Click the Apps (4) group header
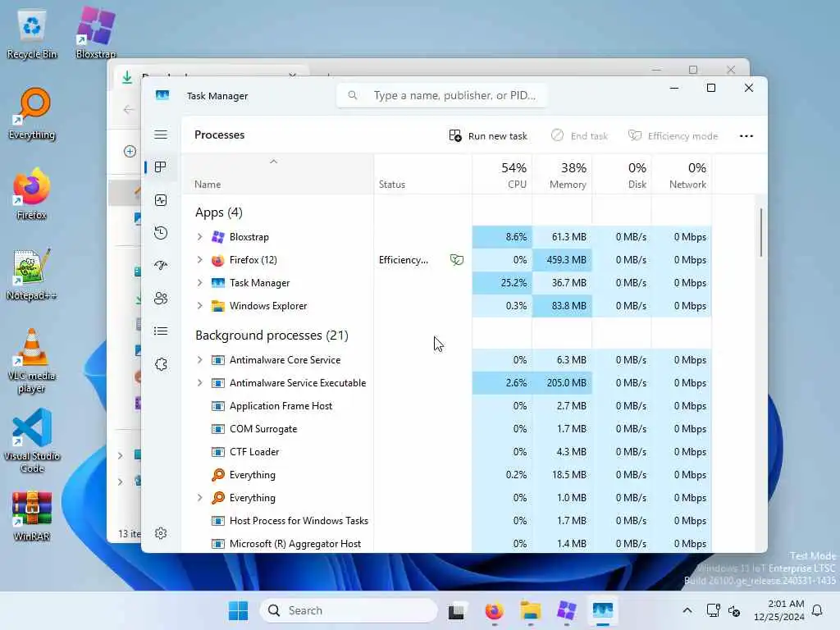The height and width of the screenshot is (630, 840). [x=218, y=212]
